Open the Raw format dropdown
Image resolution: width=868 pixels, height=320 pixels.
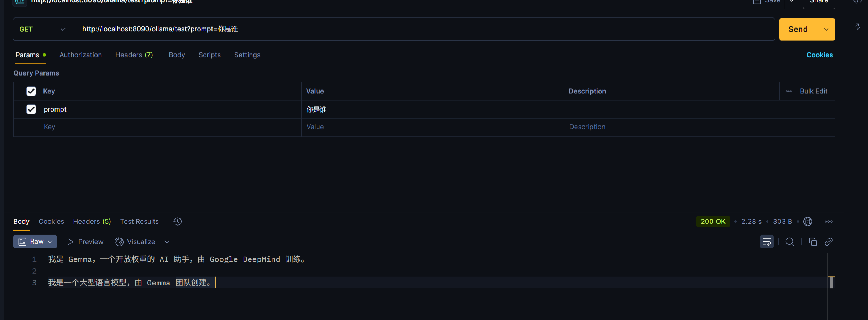(35, 241)
